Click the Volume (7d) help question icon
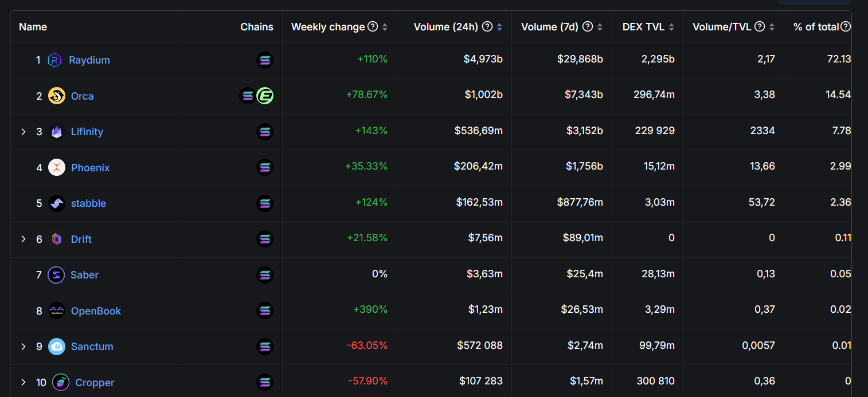868x397 pixels. click(588, 26)
